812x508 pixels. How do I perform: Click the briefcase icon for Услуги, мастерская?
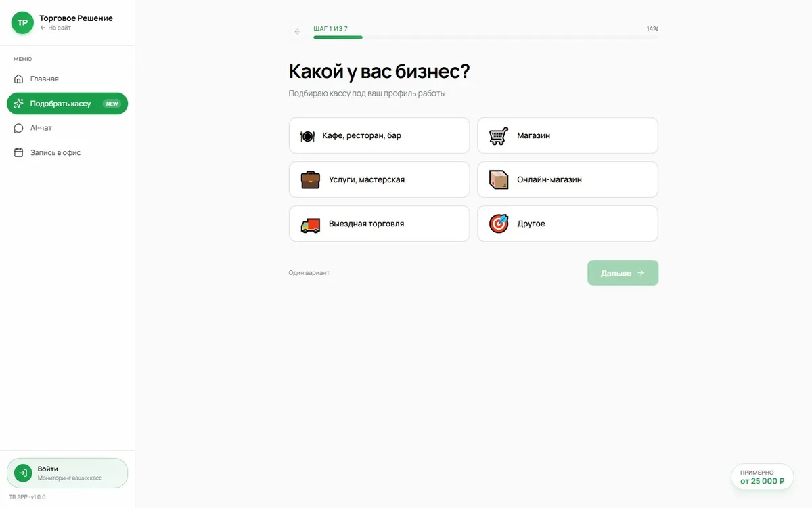pyautogui.click(x=310, y=179)
